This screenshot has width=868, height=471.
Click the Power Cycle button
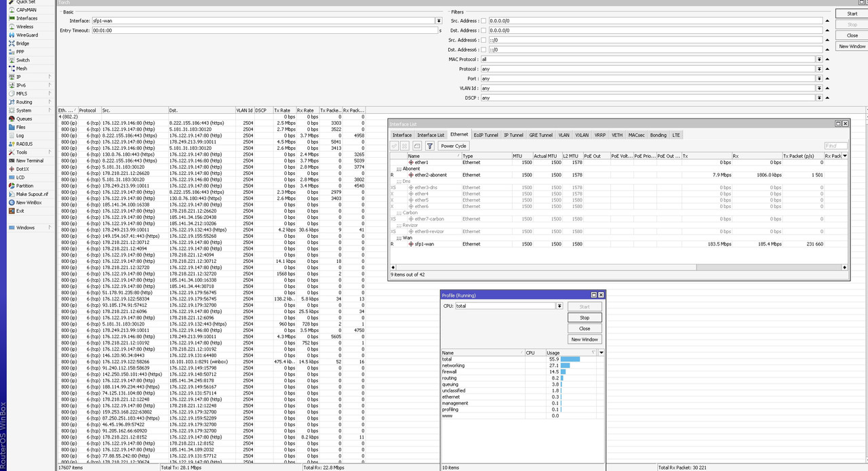tap(454, 146)
